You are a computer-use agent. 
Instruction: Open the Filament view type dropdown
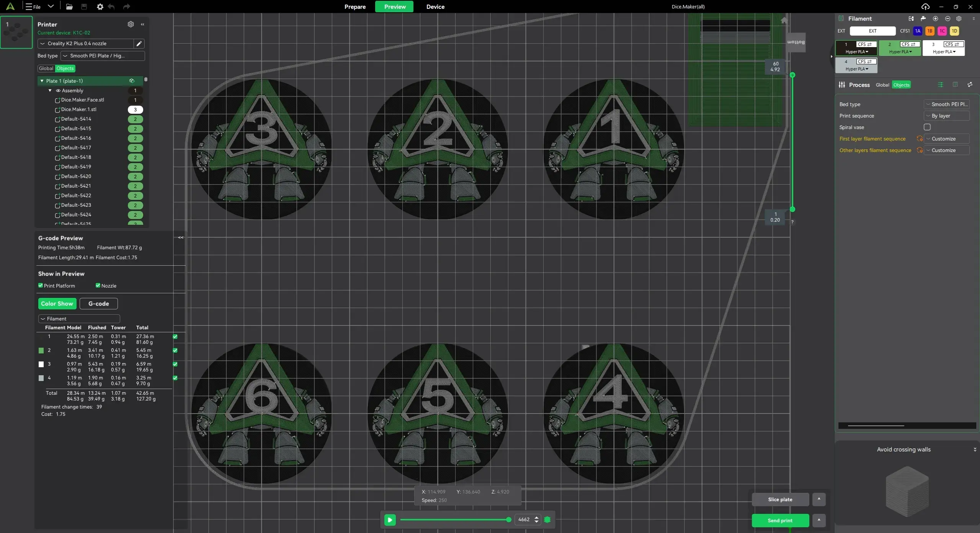79,319
